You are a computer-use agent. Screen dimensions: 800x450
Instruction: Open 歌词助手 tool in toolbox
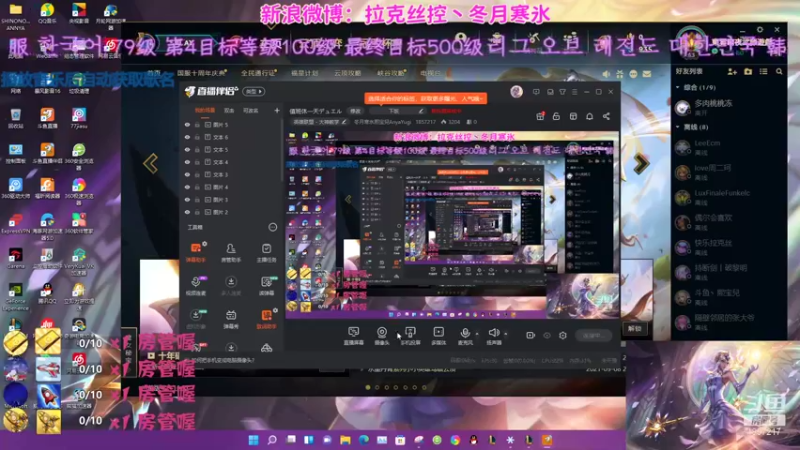266,319
